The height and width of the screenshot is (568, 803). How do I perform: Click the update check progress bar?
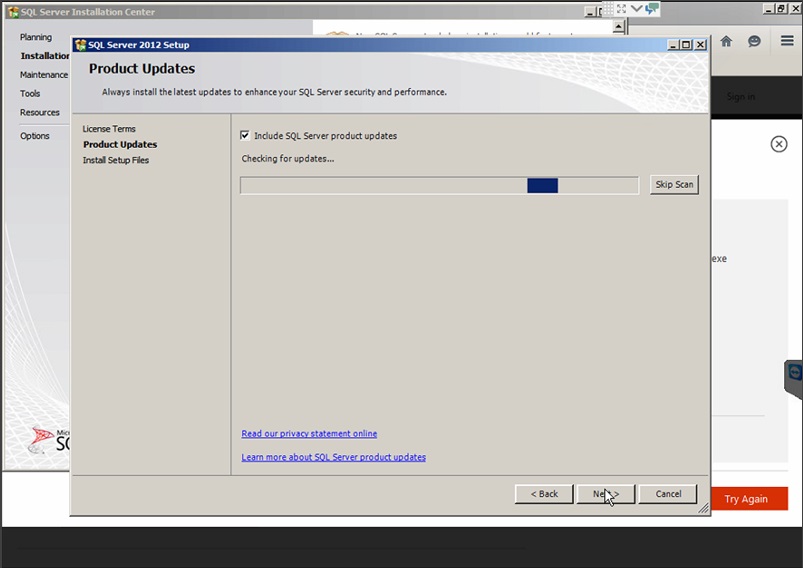[x=439, y=185]
